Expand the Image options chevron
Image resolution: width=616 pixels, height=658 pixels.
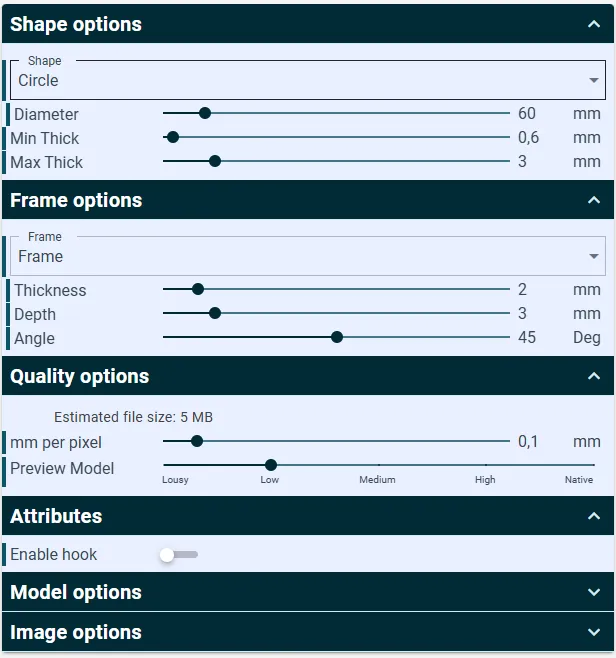[594, 632]
